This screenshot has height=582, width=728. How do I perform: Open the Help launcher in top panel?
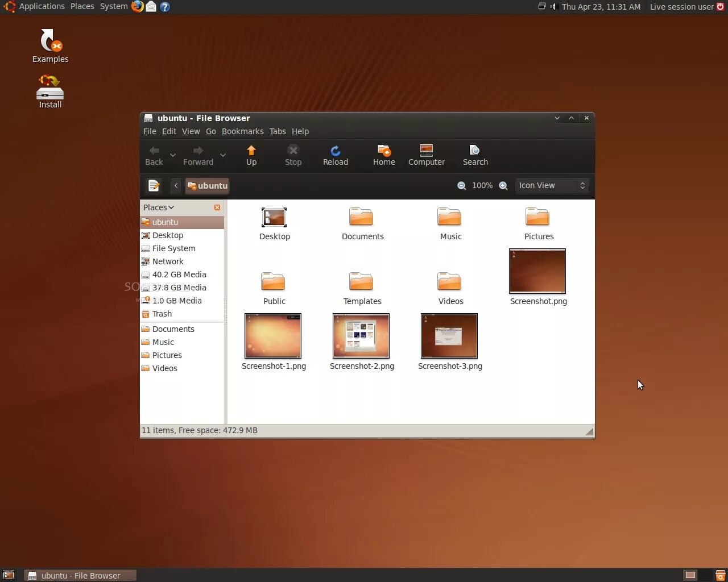click(165, 7)
